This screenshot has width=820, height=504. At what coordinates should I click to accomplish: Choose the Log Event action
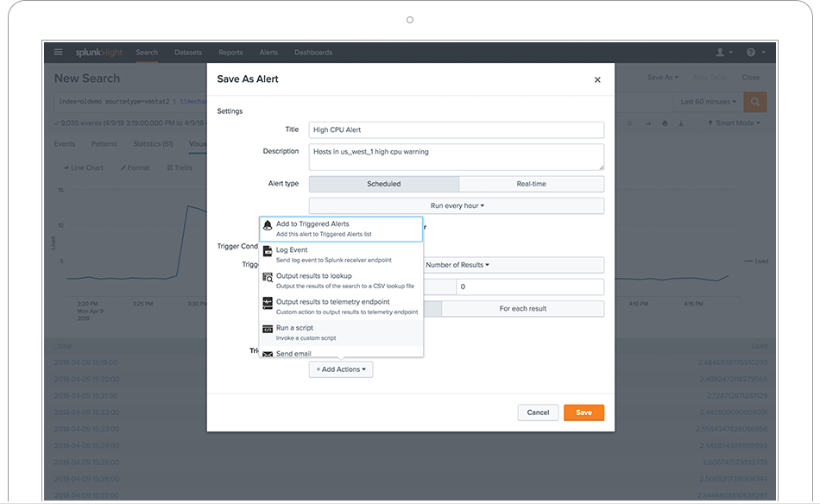tap(341, 255)
